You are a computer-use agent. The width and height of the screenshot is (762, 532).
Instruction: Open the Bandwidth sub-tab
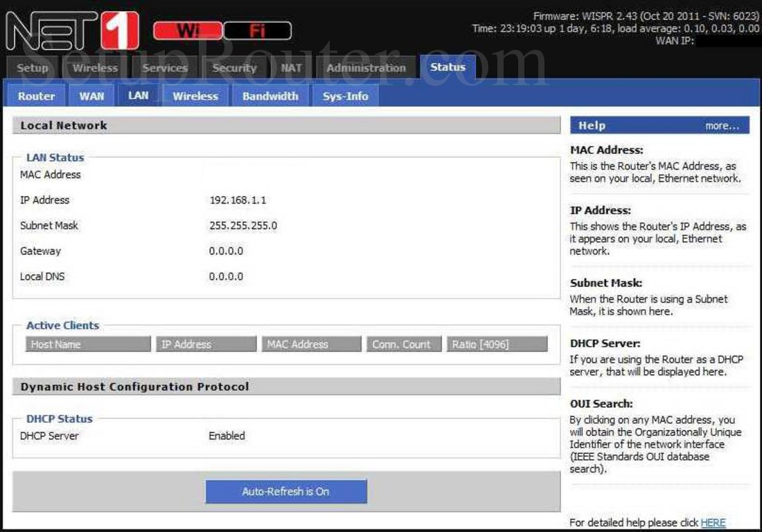[270, 96]
